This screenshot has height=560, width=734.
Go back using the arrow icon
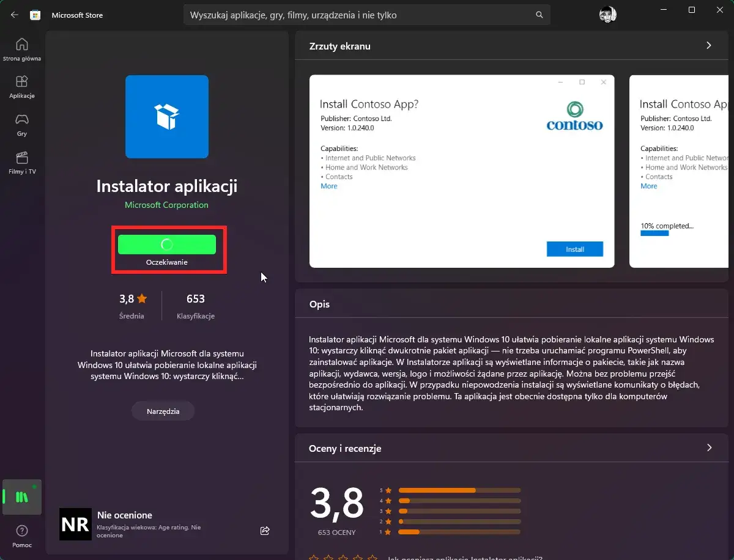(13, 15)
